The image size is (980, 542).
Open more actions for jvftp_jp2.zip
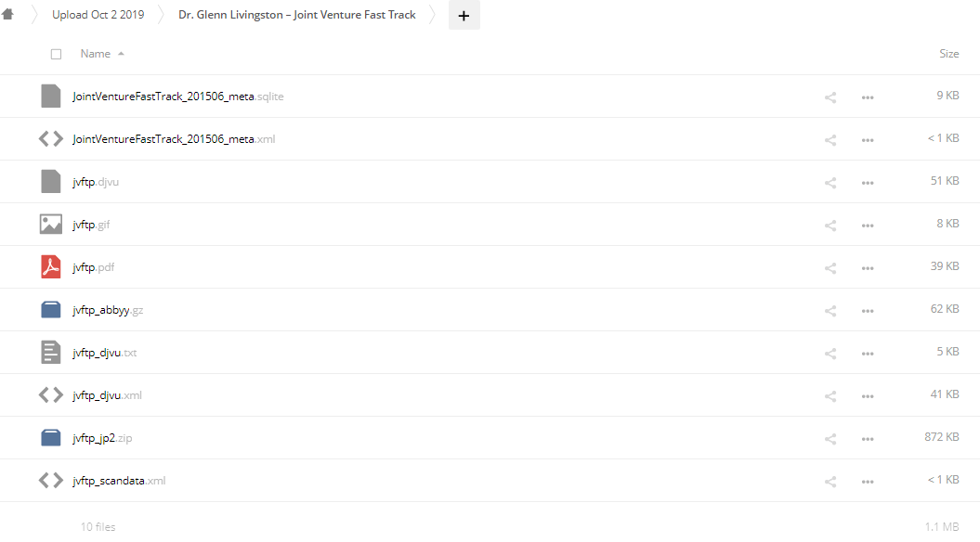(x=868, y=439)
